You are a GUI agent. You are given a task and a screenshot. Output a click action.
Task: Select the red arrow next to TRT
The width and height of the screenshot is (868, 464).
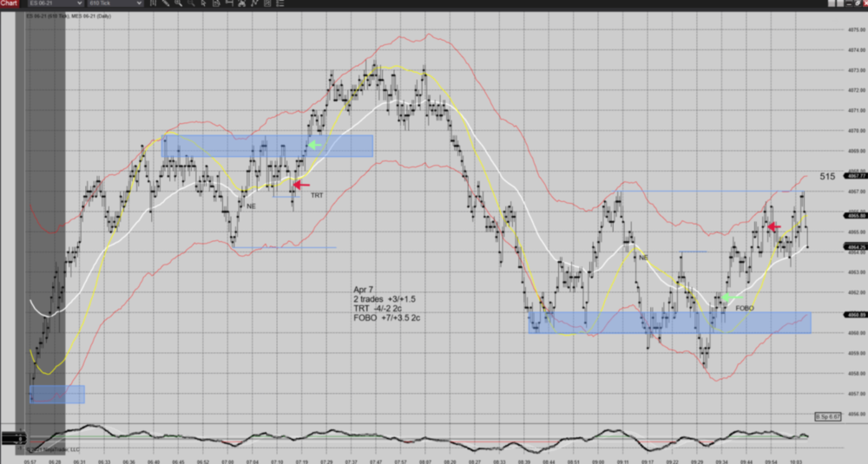pos(300,184)
